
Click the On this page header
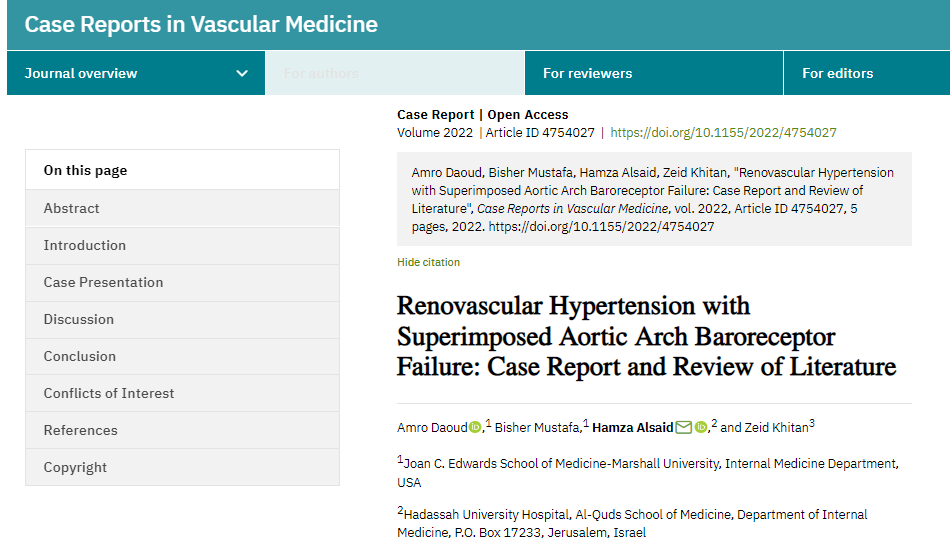[182, 170]
